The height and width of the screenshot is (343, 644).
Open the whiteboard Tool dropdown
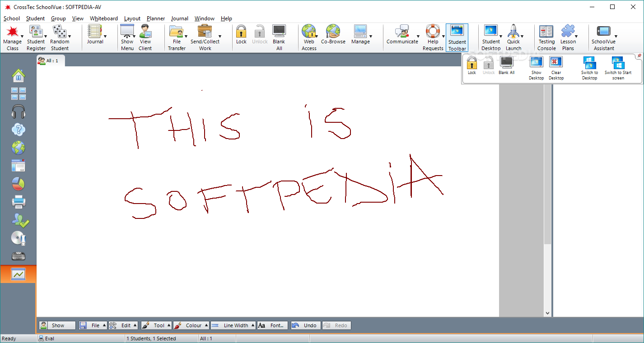pyautogui.click(x=156, y=325)
